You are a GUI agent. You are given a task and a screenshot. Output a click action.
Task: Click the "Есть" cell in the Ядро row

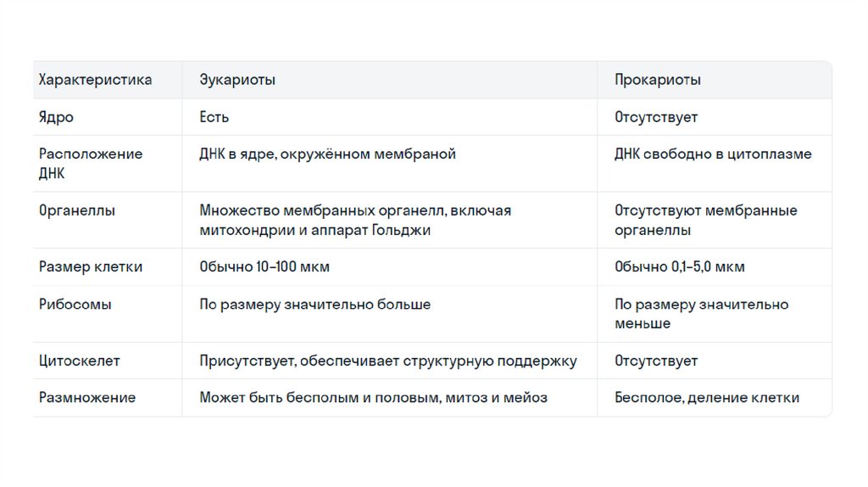(214, 117)
